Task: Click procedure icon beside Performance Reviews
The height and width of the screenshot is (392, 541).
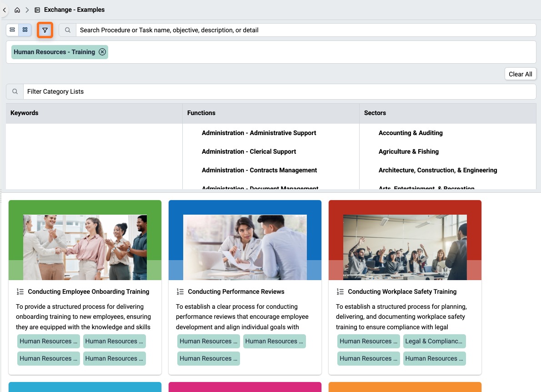Action: (180, 292)
